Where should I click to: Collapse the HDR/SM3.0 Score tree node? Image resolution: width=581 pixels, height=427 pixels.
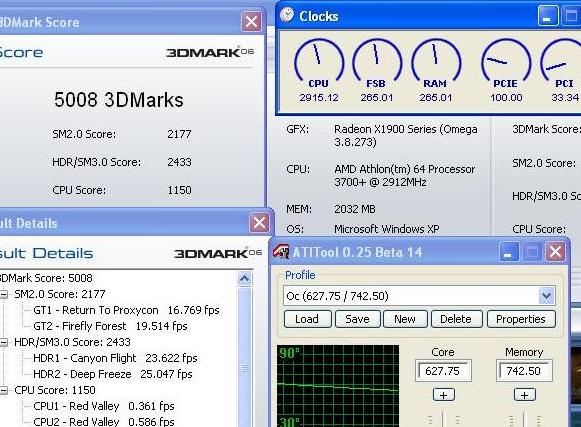[x=4, y=342]
